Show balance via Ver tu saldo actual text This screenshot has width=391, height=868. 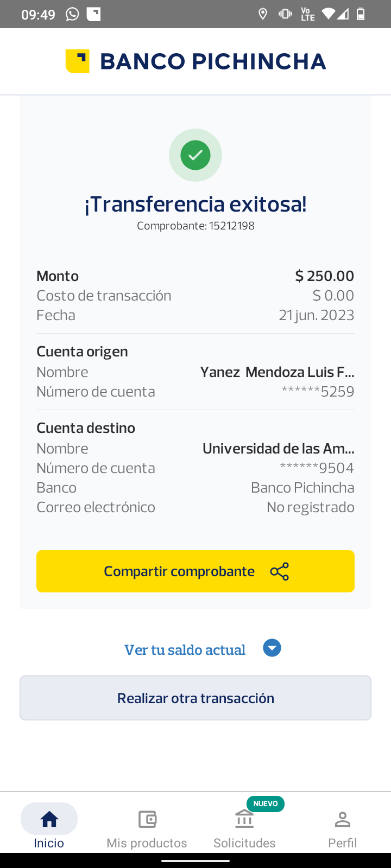coord(185,649)
